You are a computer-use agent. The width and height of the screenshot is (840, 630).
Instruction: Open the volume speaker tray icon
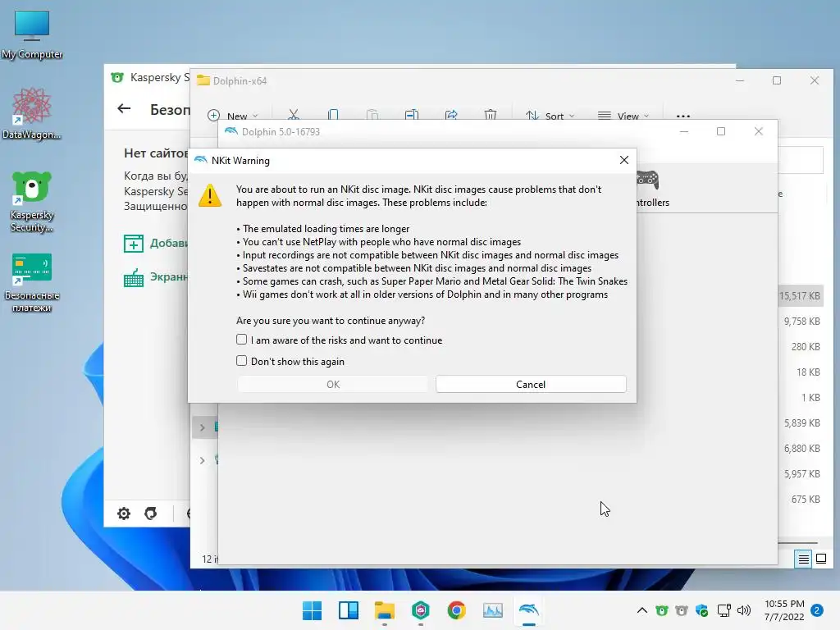click(744, 610)
